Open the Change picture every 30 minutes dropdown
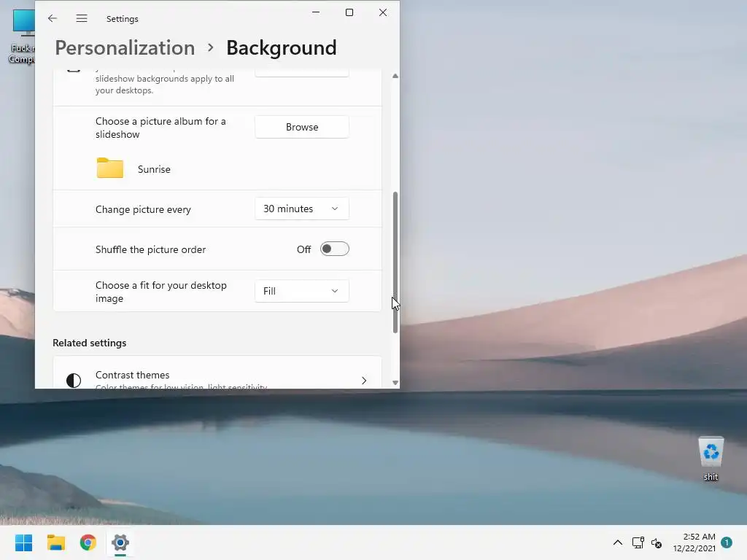The height and width of the screenshot is (560, 747). 302,209
